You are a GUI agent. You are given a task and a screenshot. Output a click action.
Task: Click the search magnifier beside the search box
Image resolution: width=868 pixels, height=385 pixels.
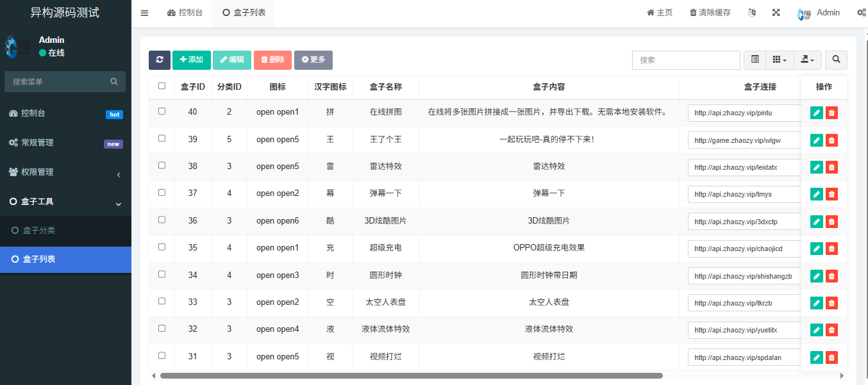click(836, 59)
